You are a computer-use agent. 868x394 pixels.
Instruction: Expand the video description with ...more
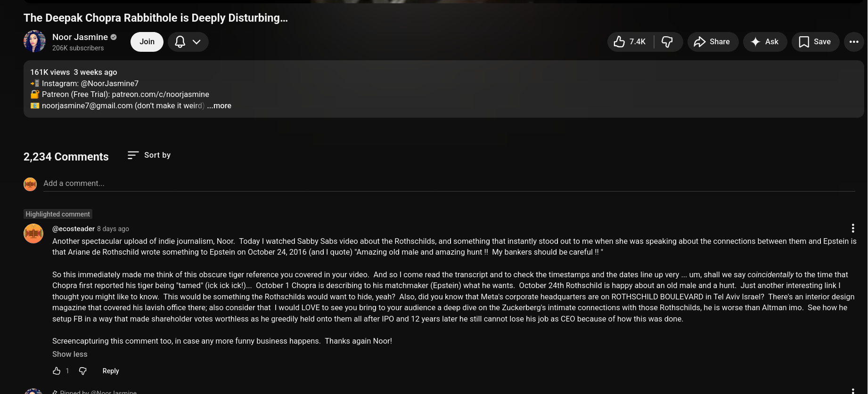point(219,106)
